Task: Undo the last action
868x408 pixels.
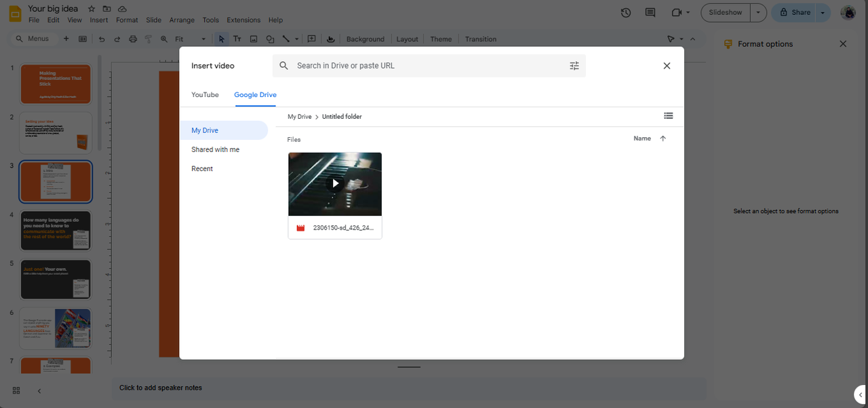Action: coord(102,39)
